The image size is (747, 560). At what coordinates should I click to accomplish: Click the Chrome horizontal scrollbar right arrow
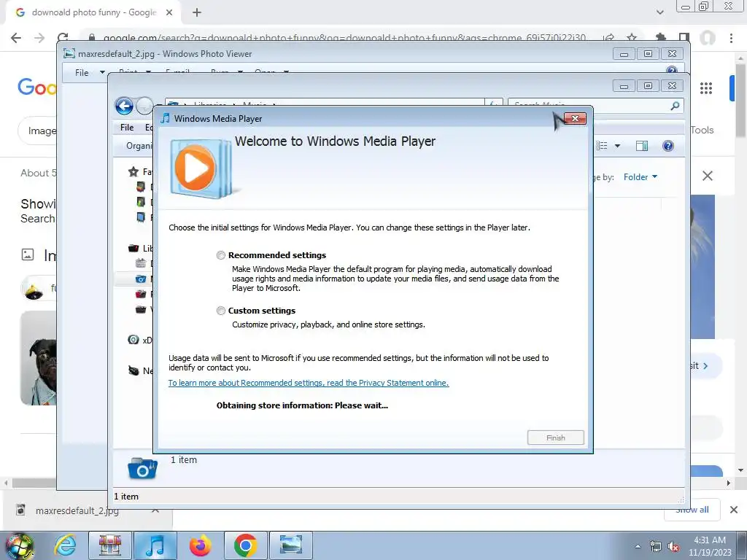729,483
